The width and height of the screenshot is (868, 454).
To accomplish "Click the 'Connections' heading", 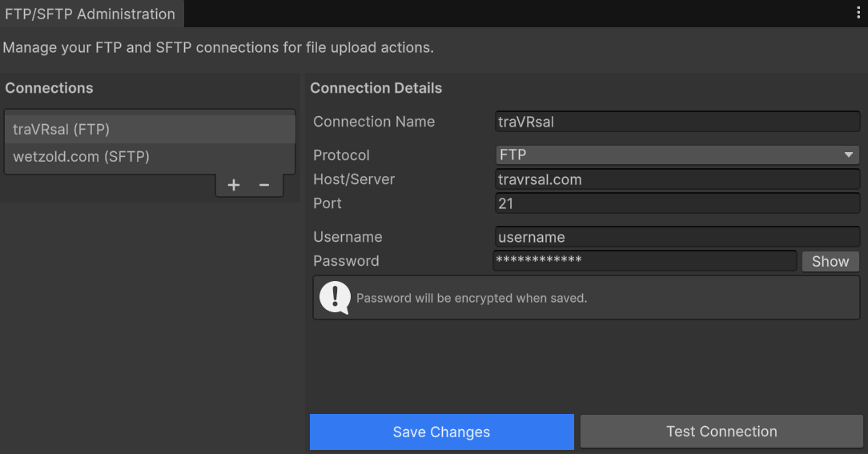I will tap(50, 88).
